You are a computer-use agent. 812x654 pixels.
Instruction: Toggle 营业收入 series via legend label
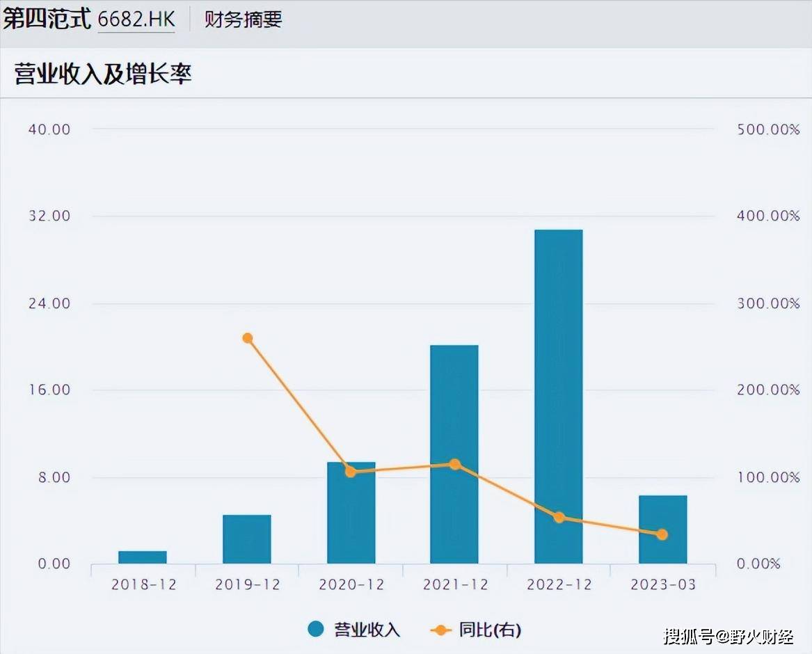367,630
